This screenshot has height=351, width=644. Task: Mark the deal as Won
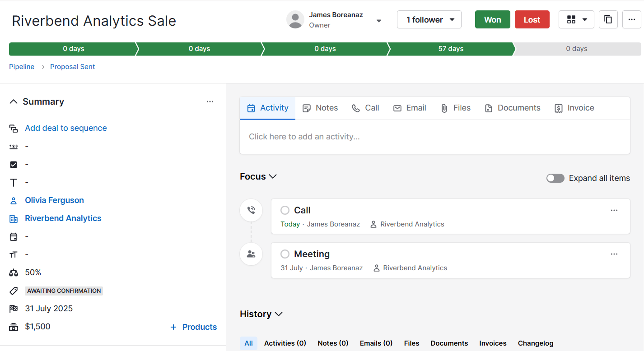tap(493, 19)
